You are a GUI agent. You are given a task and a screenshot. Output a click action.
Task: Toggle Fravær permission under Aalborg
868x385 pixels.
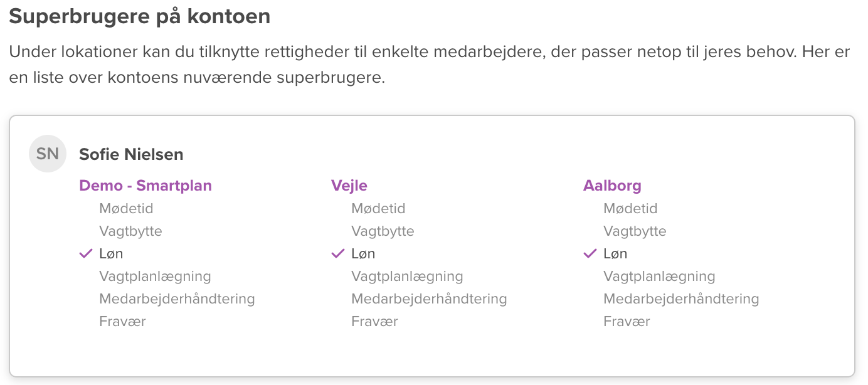(627, 322)
